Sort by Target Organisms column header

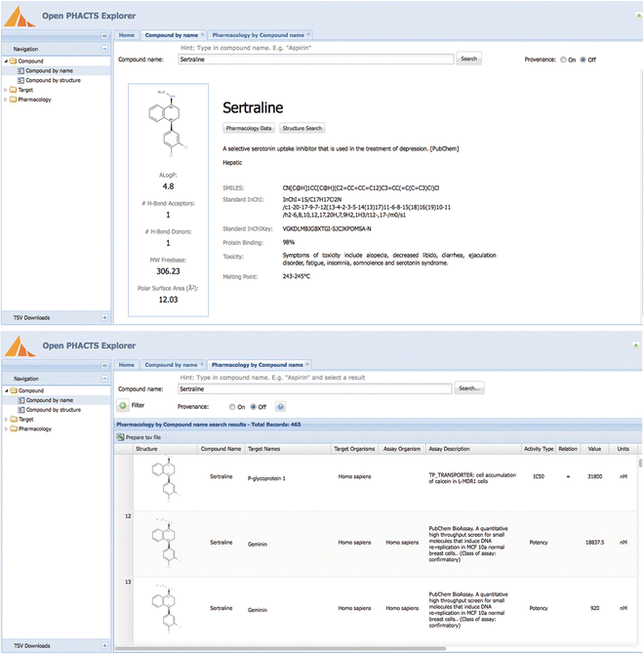tap(354, 449)
